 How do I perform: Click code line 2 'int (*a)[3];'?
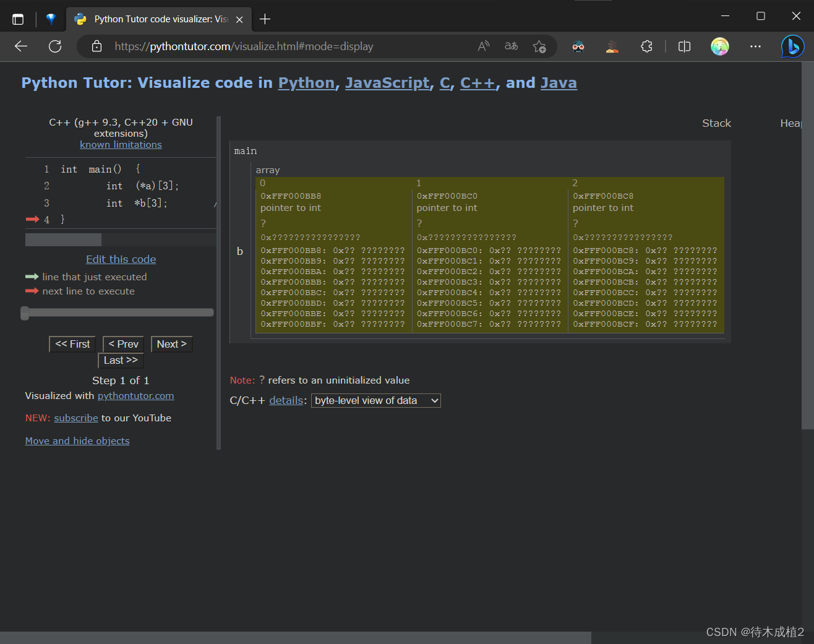pos(142,186)
